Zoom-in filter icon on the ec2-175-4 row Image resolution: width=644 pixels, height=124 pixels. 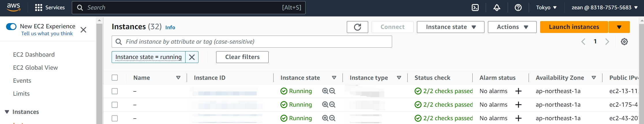coord(325,105)
